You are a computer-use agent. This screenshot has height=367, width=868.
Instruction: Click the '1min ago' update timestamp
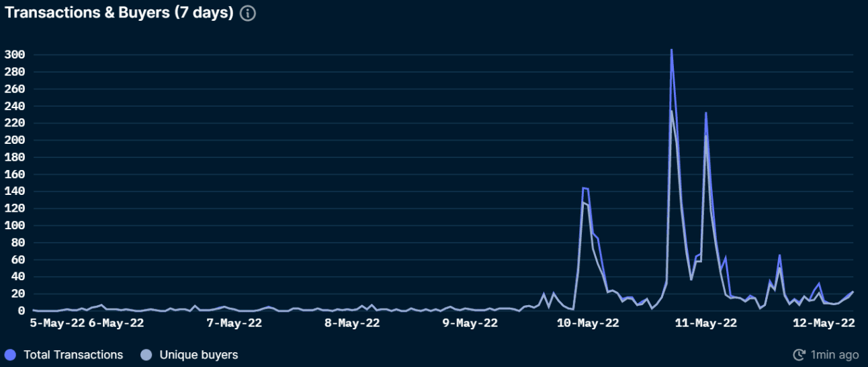point(834,354)
